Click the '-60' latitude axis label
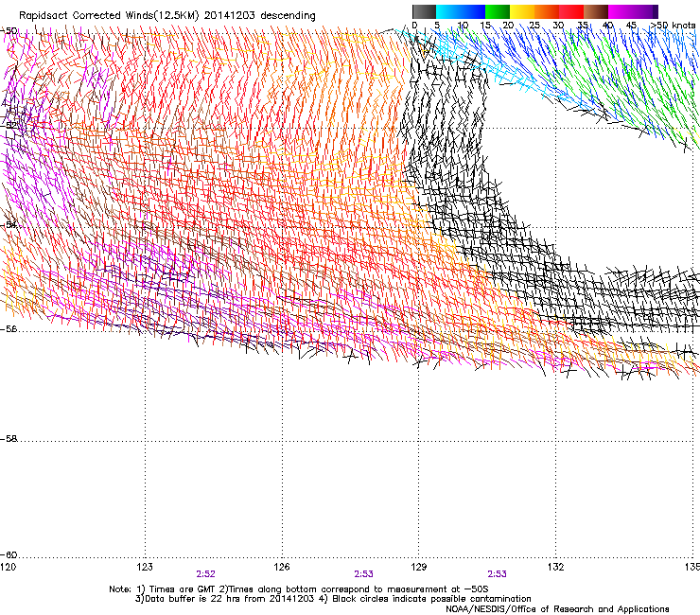The height and width of the screenshot is (615, 700). (9, 555)
